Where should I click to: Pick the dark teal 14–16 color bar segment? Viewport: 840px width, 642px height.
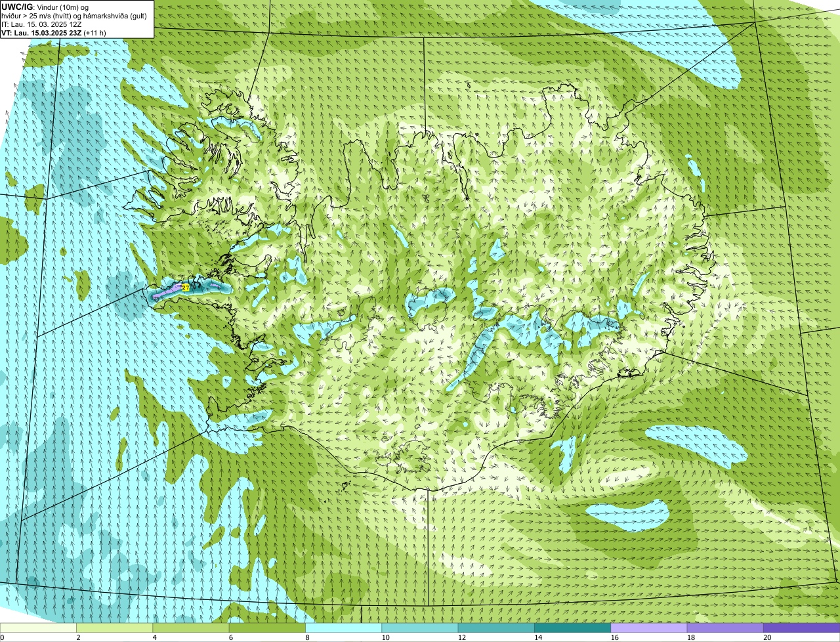click(573, 628)
